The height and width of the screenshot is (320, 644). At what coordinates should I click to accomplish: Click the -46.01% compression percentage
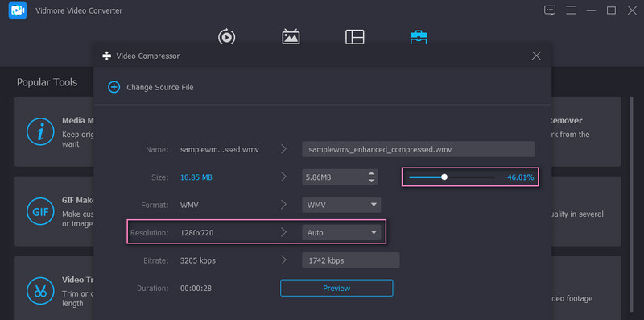[519, 177]
